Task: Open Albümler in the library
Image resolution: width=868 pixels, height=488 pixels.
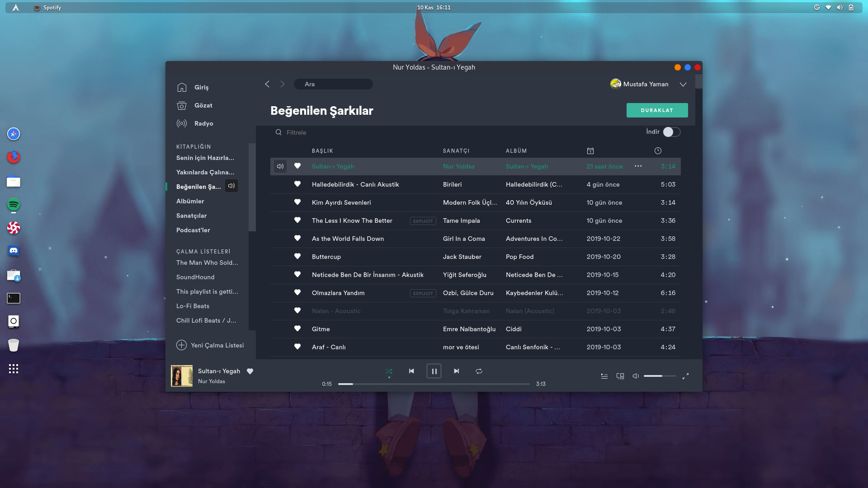Action: tap(190, 201)
